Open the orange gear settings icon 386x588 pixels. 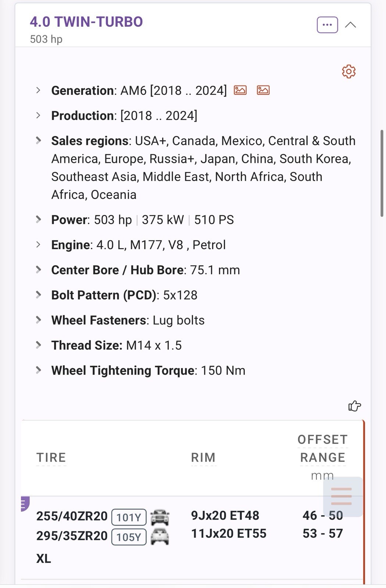(x=349, y=71)
